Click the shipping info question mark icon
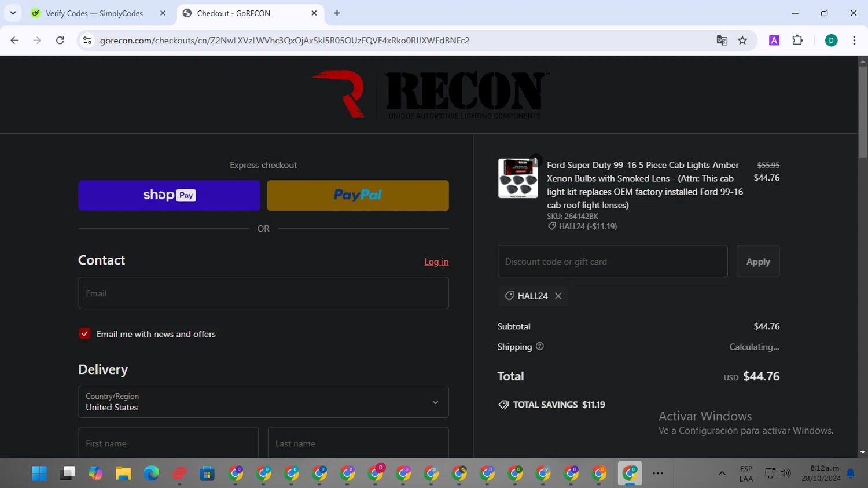 pos(540,346)
